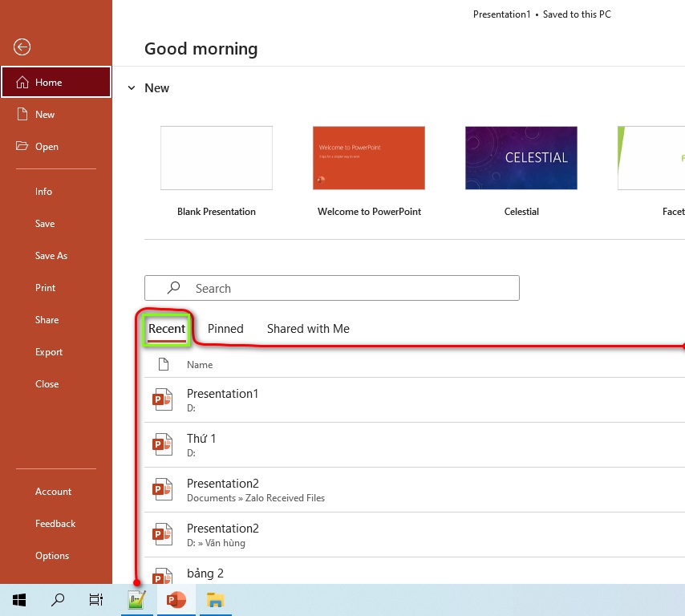Image resolution: width=685 pixels, height=616 pixels.
Task: Open File Explorer from the taskbar
Action: [216, 600]
